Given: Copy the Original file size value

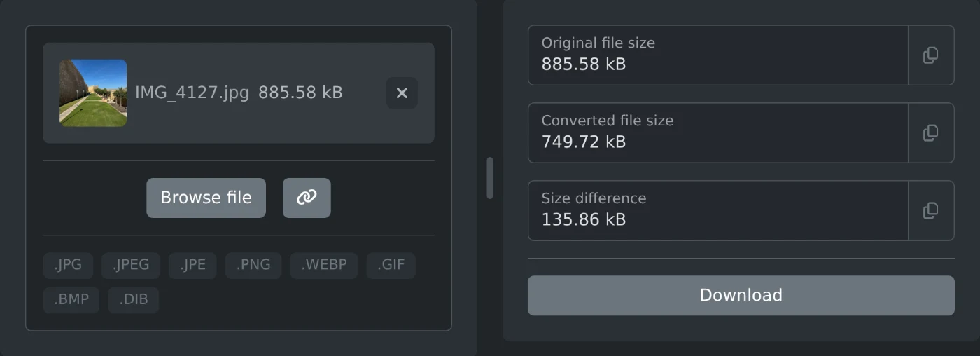Looking at the screenshot, I should tap(931, 55).
